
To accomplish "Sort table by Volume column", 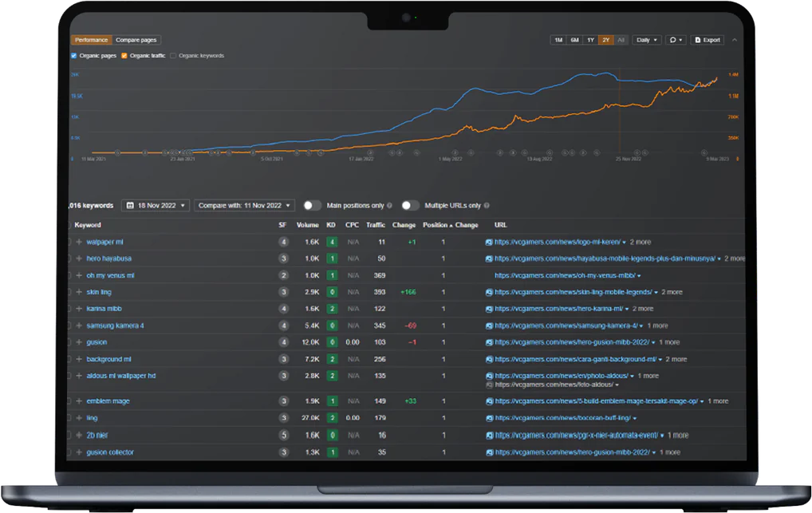I will [308, 225].
